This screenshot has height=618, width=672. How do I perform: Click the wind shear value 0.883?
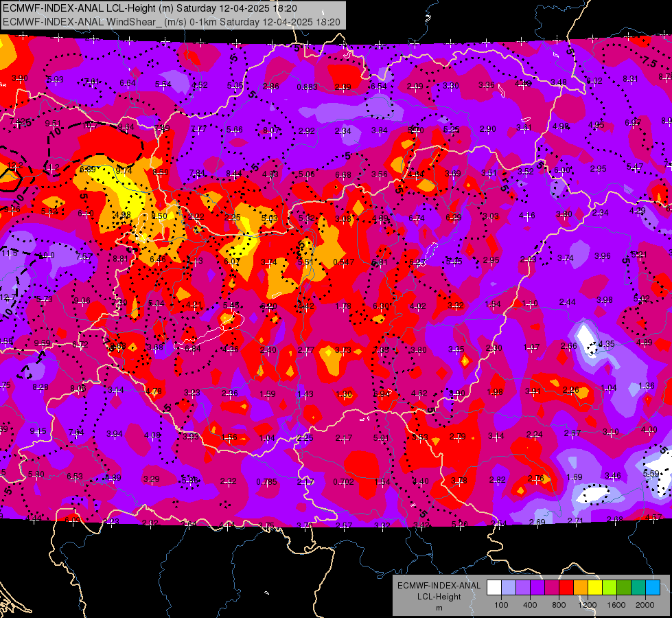click(x=308, y=87)
